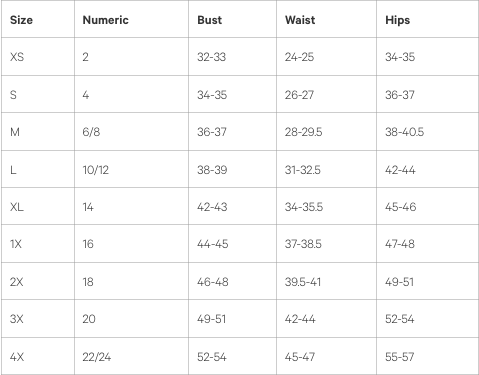The height and width of the screenshot is (375, 479).
Task: Click the 55-57 hips value
Action: (x=399, y=357)
